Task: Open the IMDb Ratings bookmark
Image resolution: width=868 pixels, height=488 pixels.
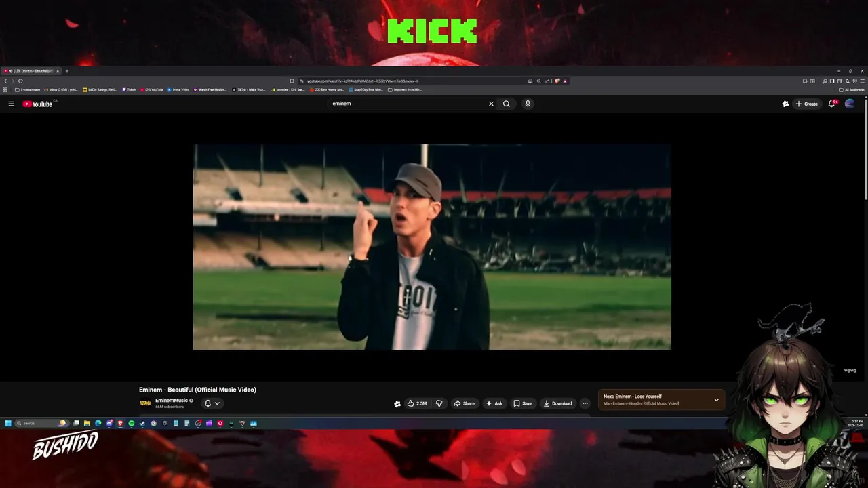Action: (100, 89)
